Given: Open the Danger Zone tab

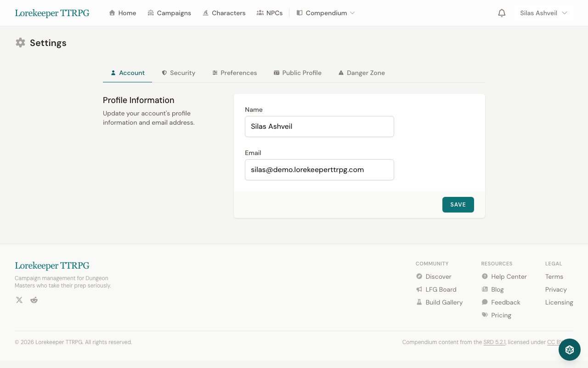Looking at the screenshot, I should click(362, 73).
